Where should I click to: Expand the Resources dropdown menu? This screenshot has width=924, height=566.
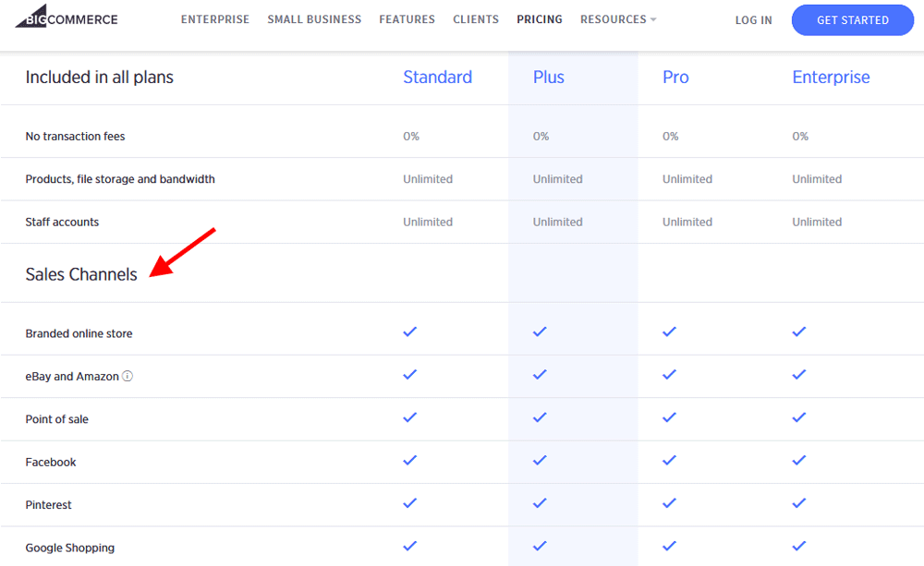618,19
